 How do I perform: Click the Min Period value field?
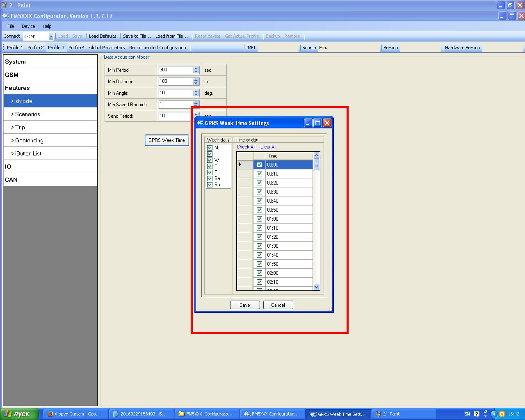point(176,70)
